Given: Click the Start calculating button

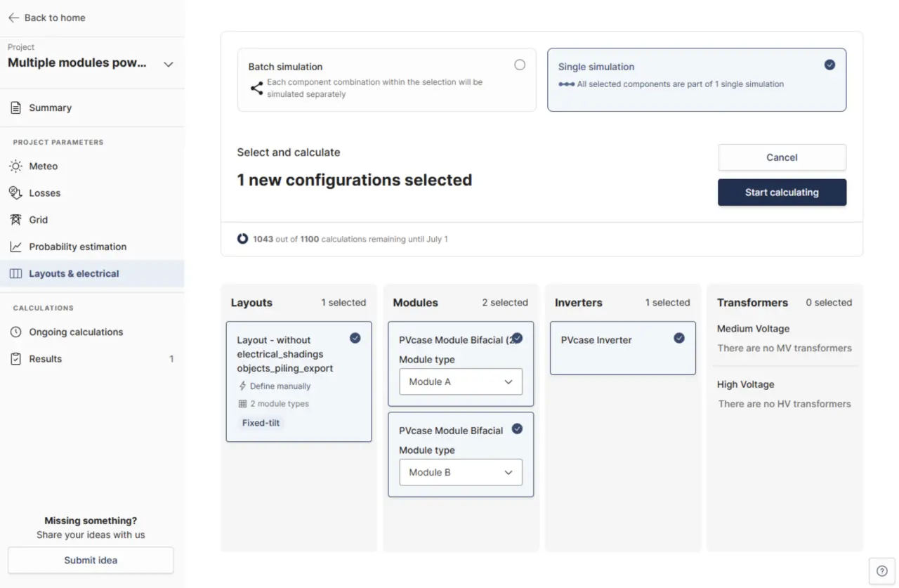Looking at the screenshot, I should 782,192.
